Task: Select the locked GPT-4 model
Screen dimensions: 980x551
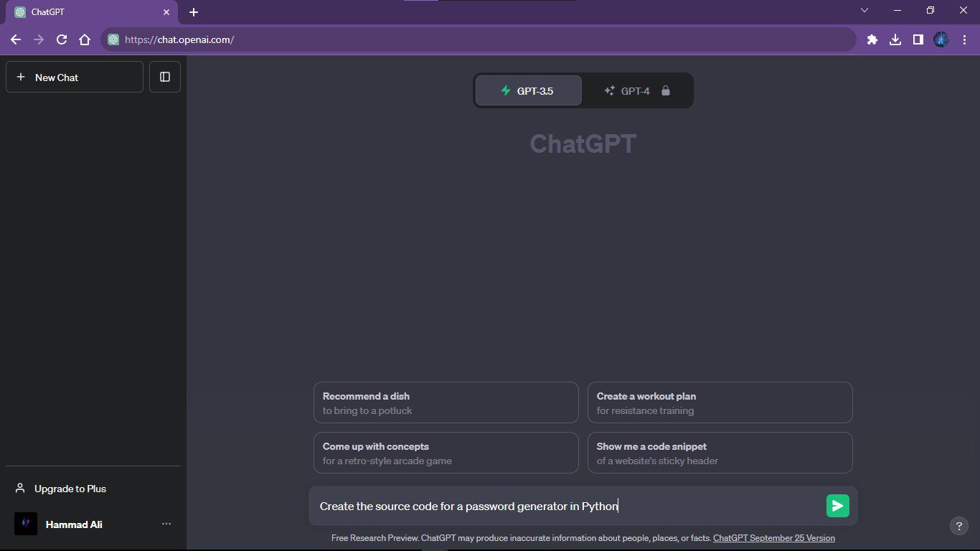Action: point(637,91)
